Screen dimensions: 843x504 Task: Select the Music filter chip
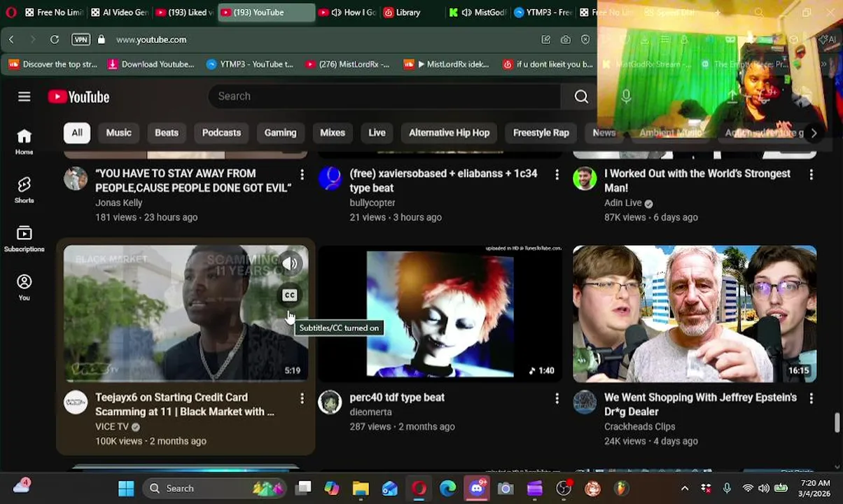tap(118, 133)
